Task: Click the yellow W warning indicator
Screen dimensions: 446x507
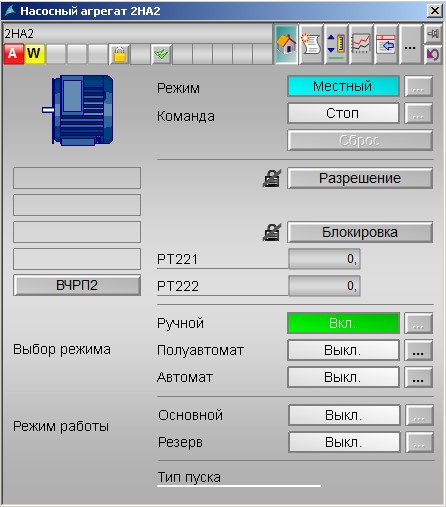Action: pyautogui.click(x=34, y=54)
